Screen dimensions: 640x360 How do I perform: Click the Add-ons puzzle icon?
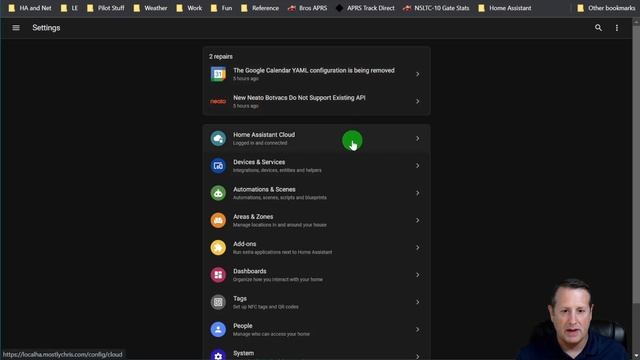(x=218, y=248)
